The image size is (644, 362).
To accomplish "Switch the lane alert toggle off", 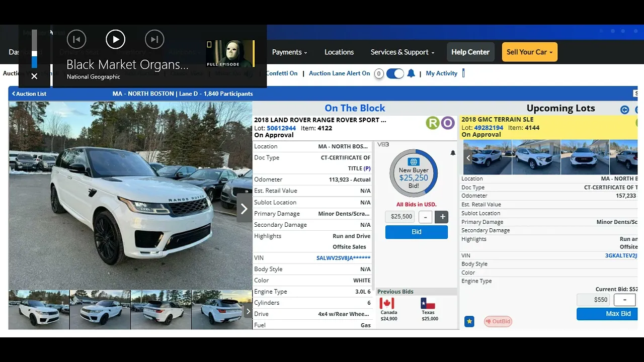I will (395, 73).
